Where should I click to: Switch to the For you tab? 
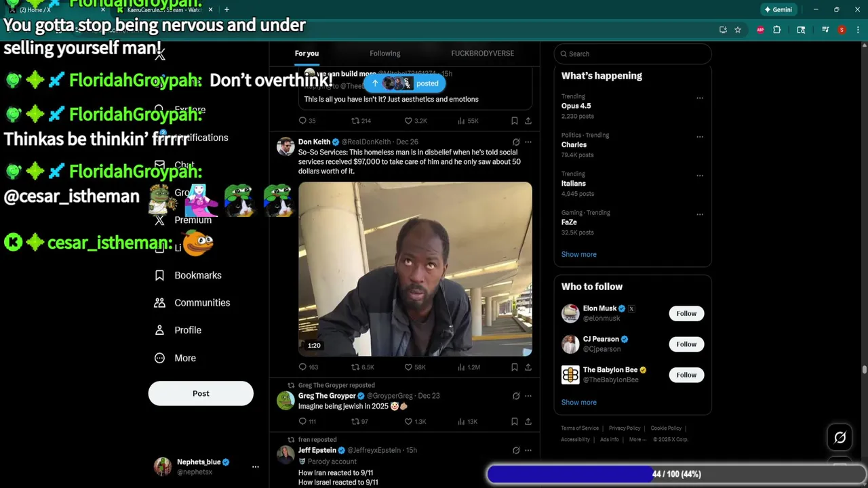[x=307, y=54]
